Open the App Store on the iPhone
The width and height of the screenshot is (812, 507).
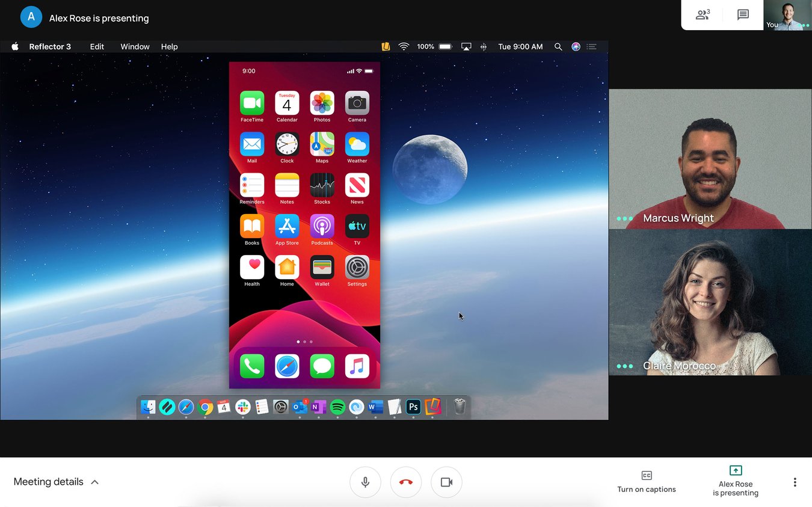point(287,226)
